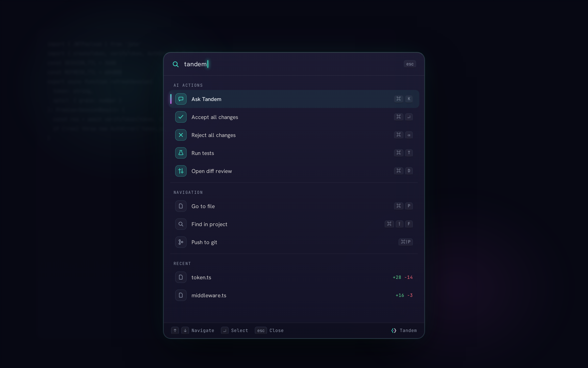The height and width of the screenshot is (368, 588).
Task: Run the Run tests command
Action: tap(294, 153)
